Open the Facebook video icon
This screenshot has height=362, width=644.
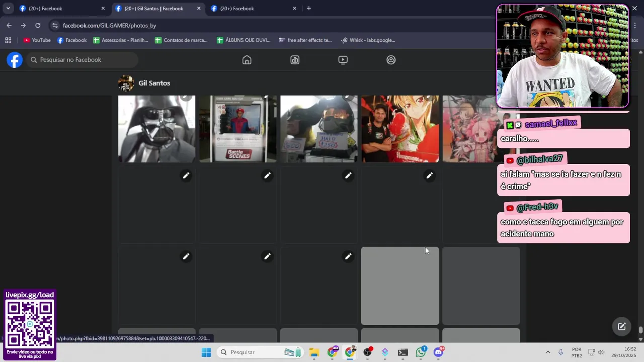(x=343, y=60)
